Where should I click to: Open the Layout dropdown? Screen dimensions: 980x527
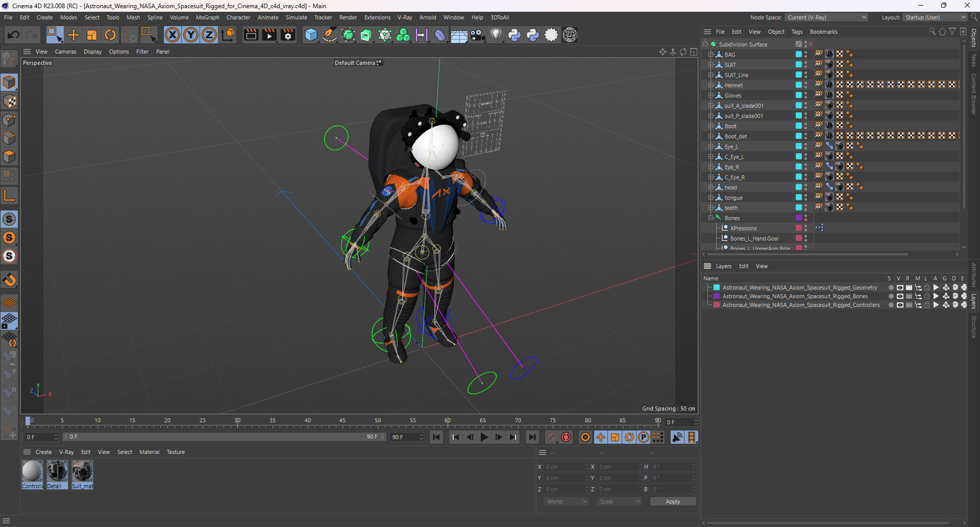(x=935, y=17)
